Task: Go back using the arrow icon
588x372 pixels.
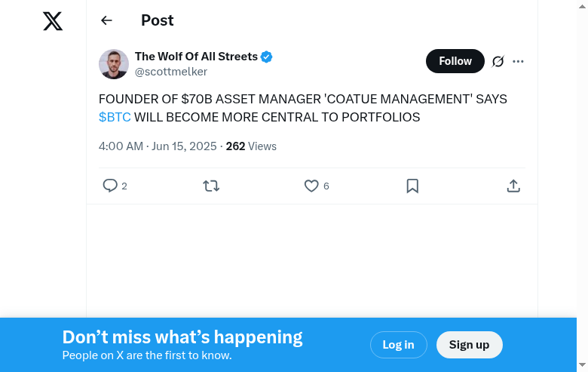Action: pos(106,20)
